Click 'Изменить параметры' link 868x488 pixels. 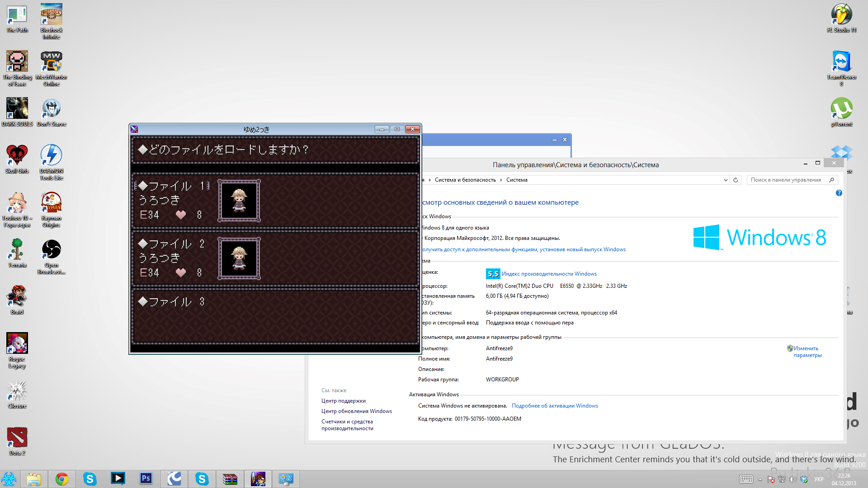pyautogui.click(x=807, y=352)
